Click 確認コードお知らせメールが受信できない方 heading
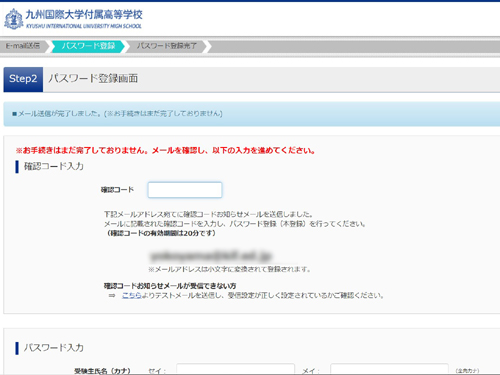 [170, 286]
